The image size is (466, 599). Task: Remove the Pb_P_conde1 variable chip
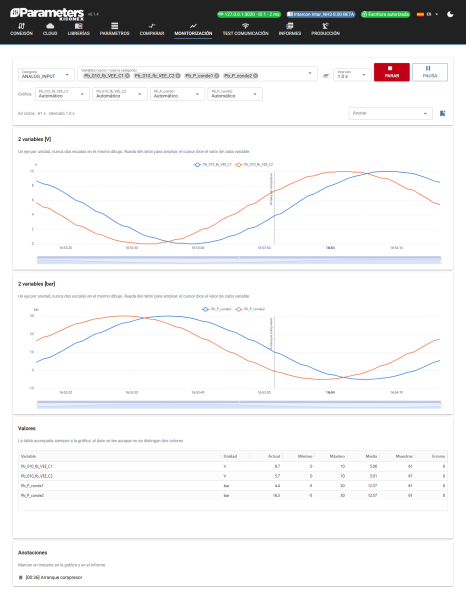tap(217, 76)
